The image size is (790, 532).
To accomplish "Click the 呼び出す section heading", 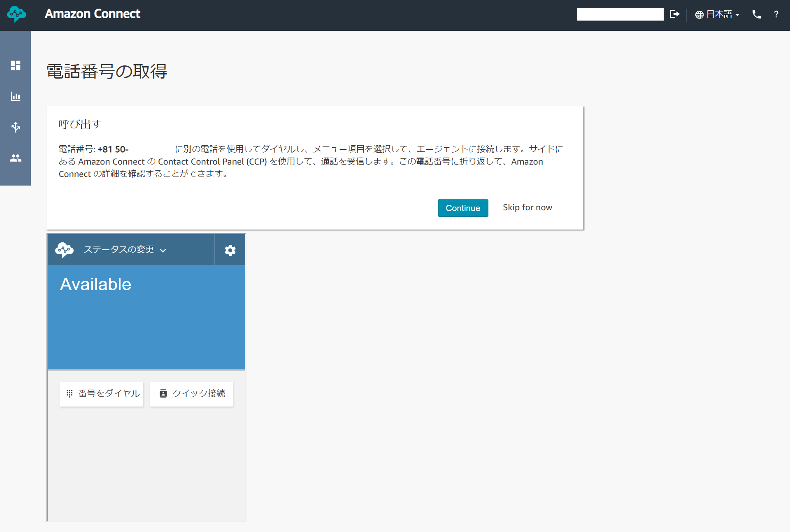I will point(80,124).
